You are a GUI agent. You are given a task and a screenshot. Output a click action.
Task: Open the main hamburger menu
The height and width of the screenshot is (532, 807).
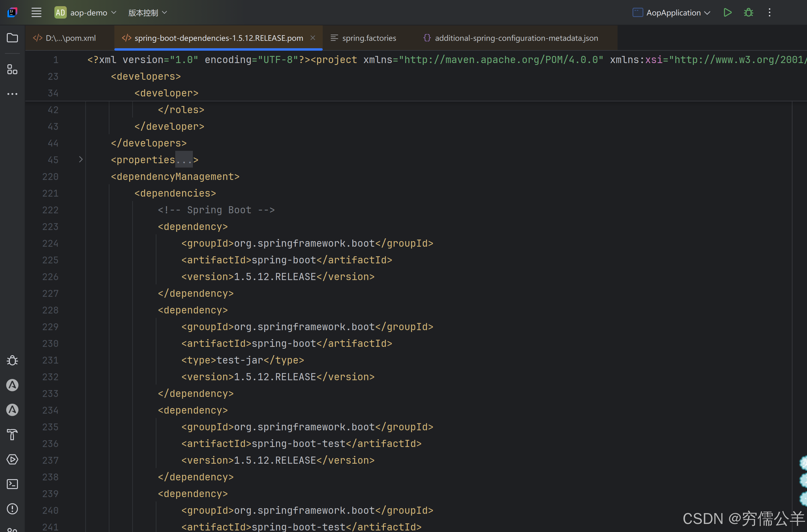pos(36,13)
